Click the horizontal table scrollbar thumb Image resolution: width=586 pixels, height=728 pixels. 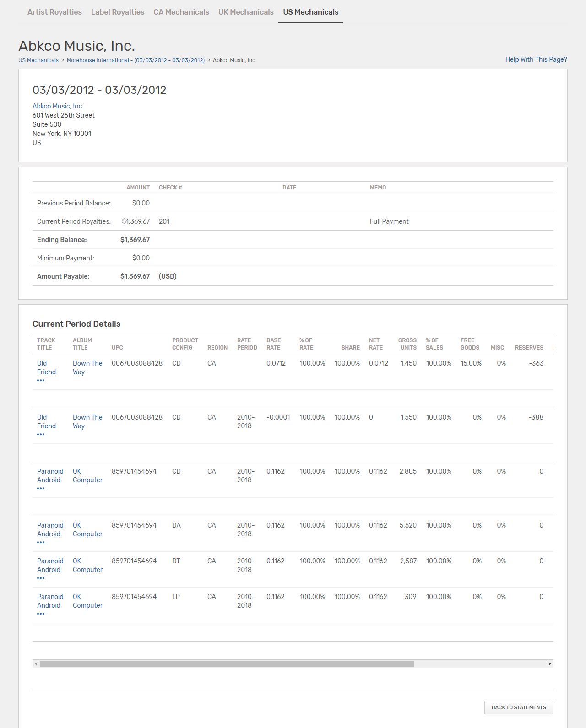(227, 663)
